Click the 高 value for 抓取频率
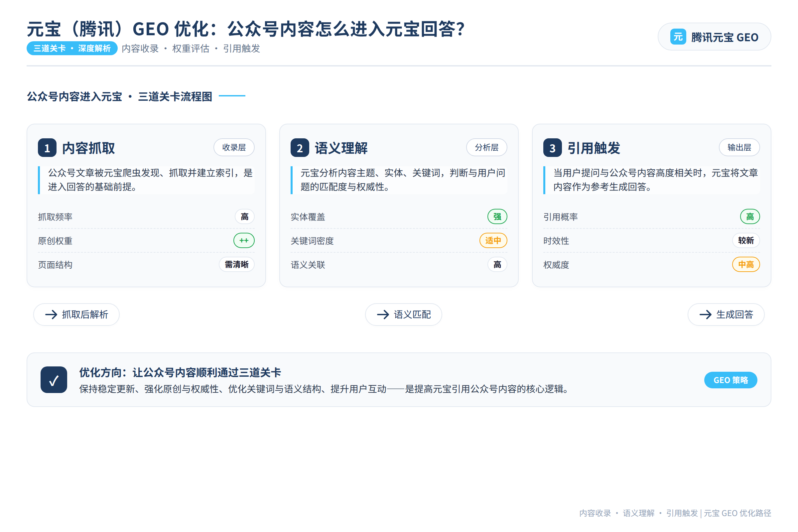This screenshot has width=798, height=532. (245, 216)
